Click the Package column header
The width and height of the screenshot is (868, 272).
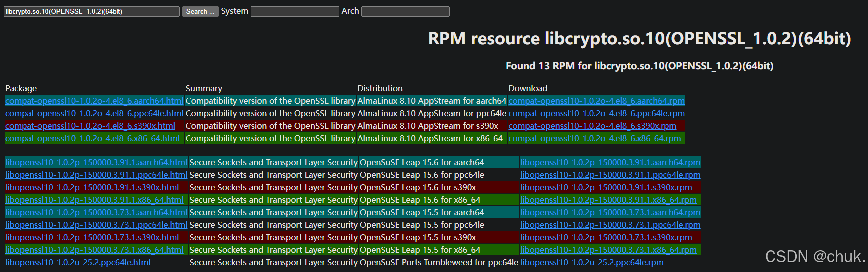click(x=21, y=88)
